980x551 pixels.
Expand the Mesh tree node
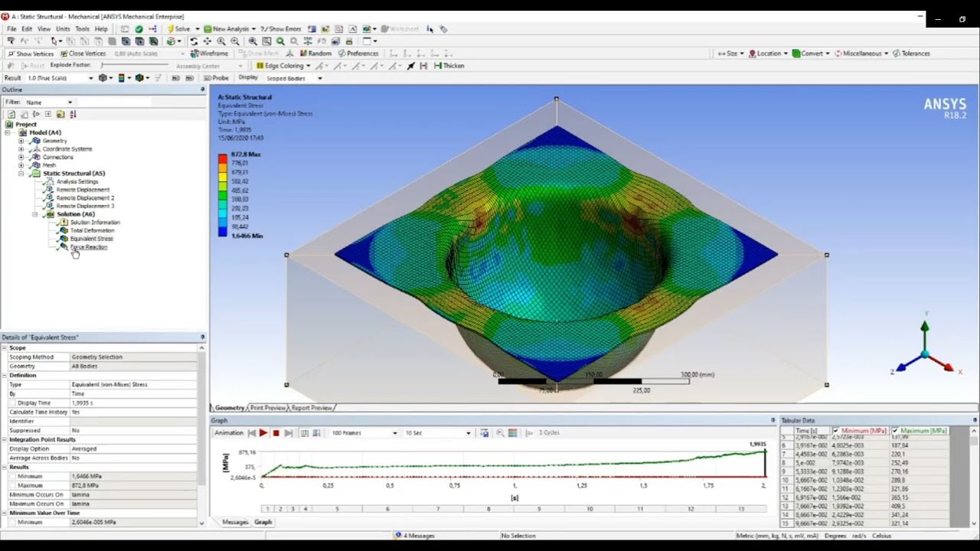pyautogui.click(x=21, y=165)
